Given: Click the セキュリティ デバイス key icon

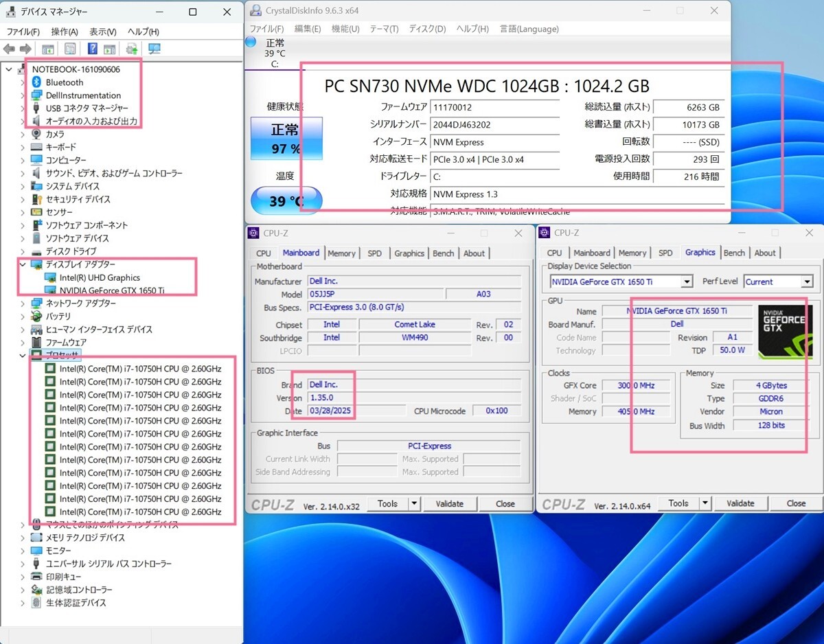Looking at the screenshot, I should coord(36,199).
